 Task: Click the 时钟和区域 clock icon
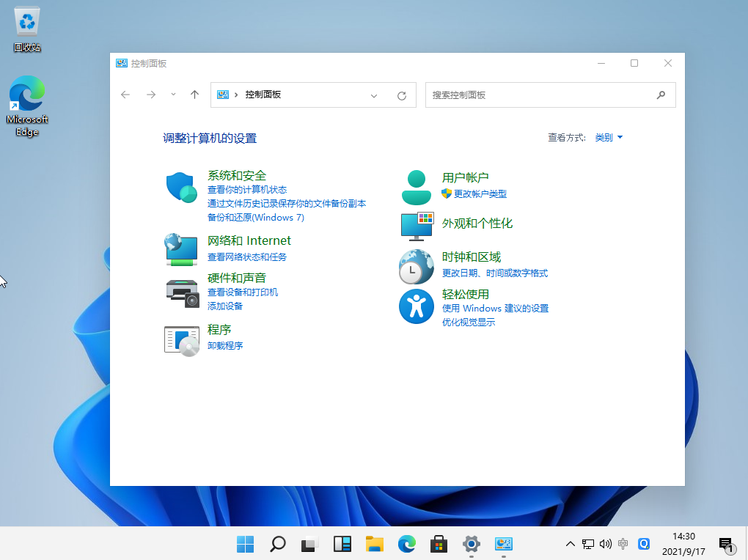416,266
